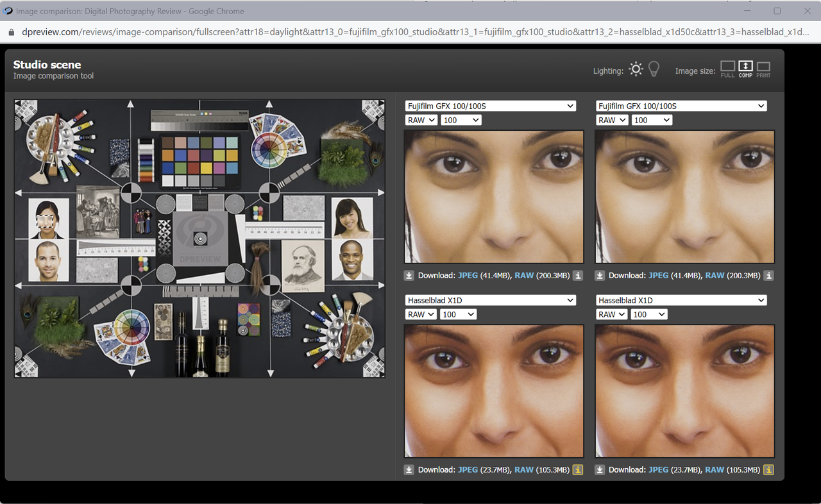
Task: Click top-left Fujifilm crop preview image
Action: pyautogui.click(x=494, y=197)
